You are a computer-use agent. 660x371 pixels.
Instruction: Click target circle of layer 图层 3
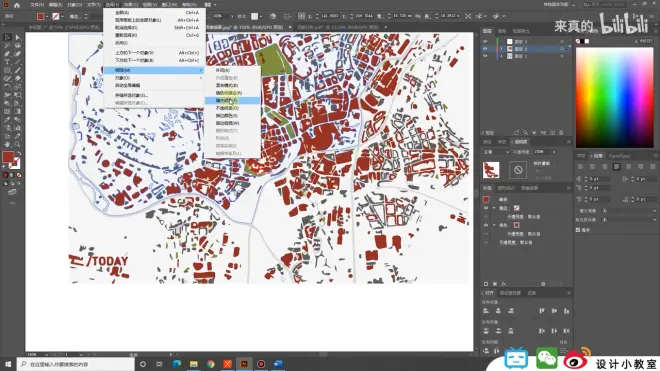click(x=562, y=42)
